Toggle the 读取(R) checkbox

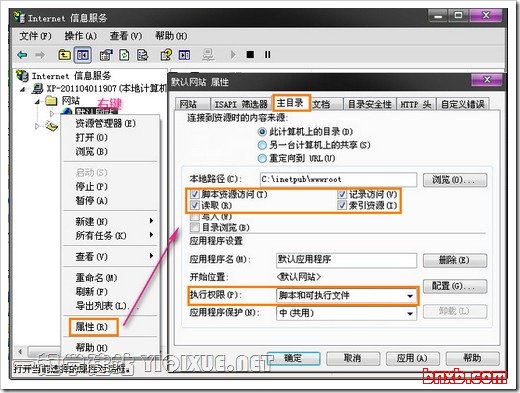(x=194, y=205)
